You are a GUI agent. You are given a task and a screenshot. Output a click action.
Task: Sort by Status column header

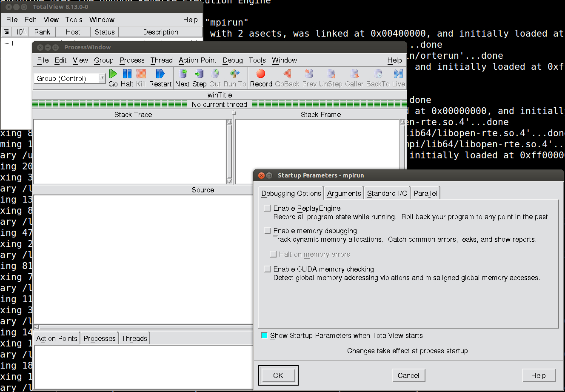click(105, 32)
